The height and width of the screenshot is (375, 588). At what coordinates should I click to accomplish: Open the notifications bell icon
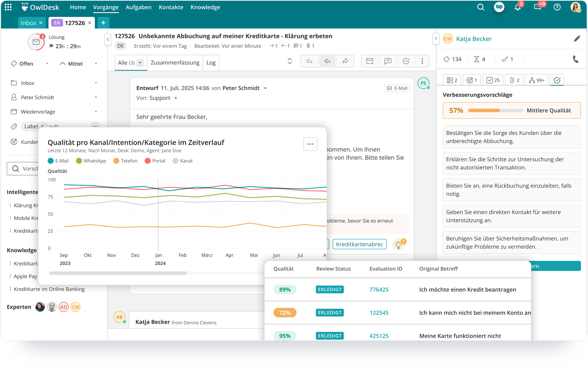tap(517, 7)
